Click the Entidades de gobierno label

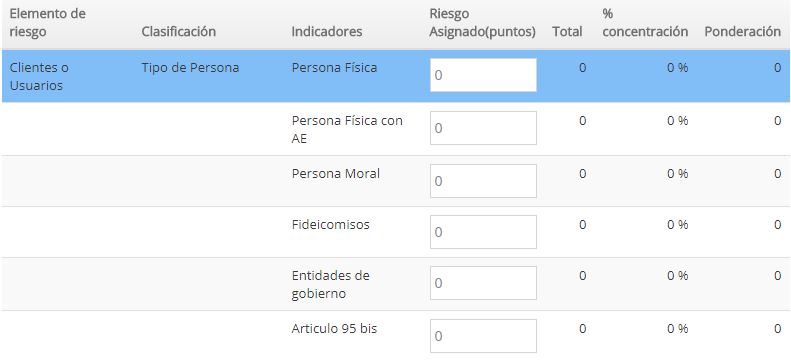330,284
